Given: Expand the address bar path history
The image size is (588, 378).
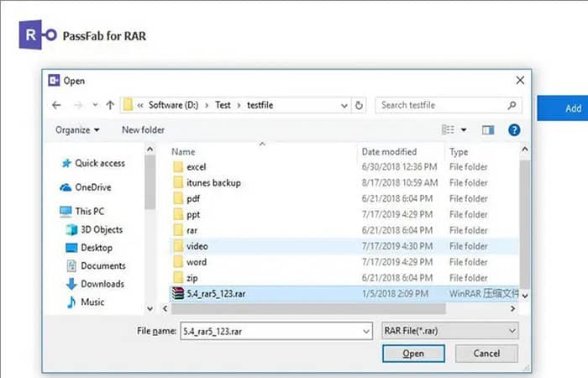Looking at the screenshot, I should click(x=344, y=106).
